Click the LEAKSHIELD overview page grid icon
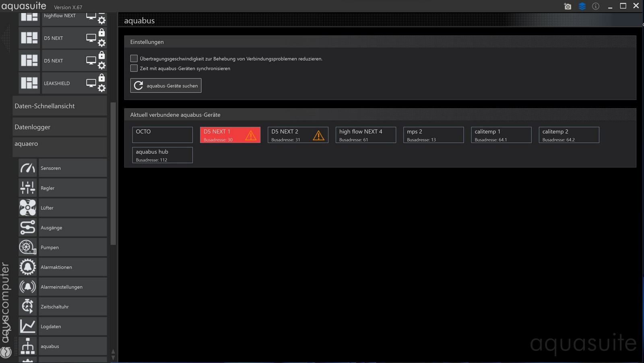This screenshot has height=363, width=644. click(29, 83)
